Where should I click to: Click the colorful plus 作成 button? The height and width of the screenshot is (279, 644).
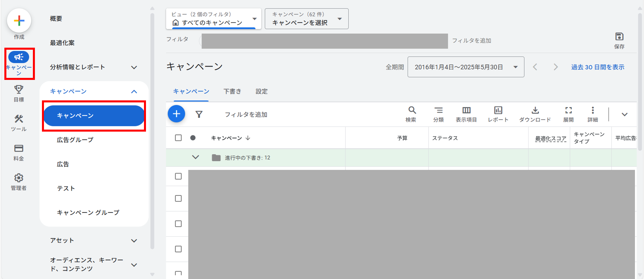pos(19,21)
